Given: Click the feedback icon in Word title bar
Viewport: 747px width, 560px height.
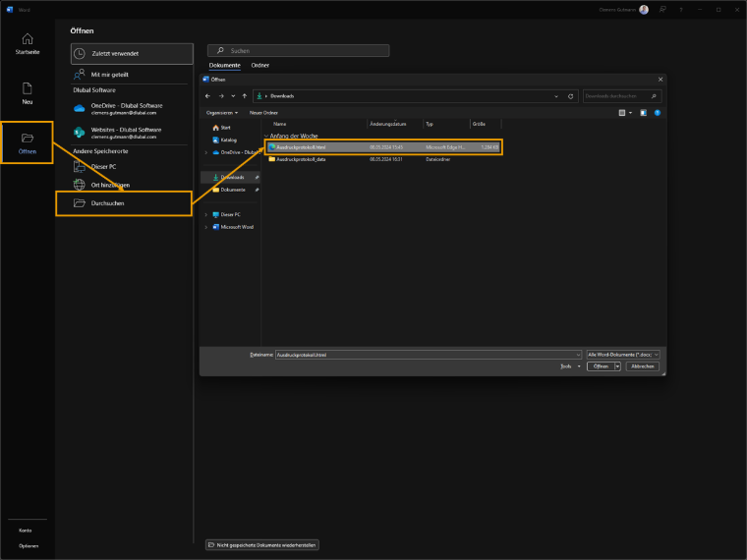Looking at the screenshot, I should [x=662, y=10].
